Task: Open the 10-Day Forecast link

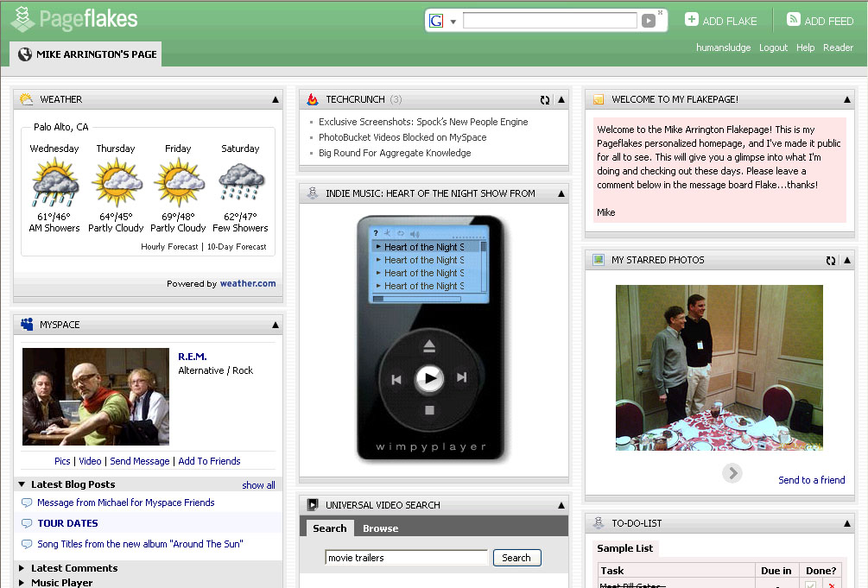Action: point(237,247)
